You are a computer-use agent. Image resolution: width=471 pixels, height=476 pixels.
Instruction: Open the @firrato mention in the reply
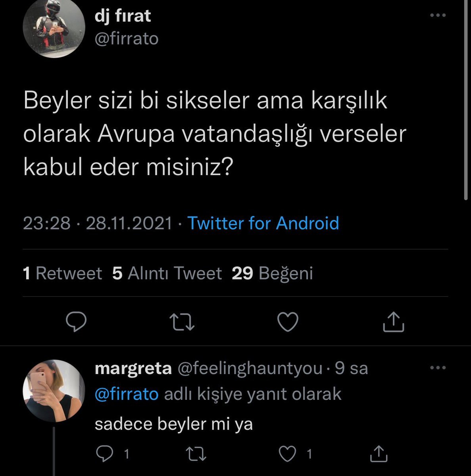pyautogui.click(x=127, y=394)
